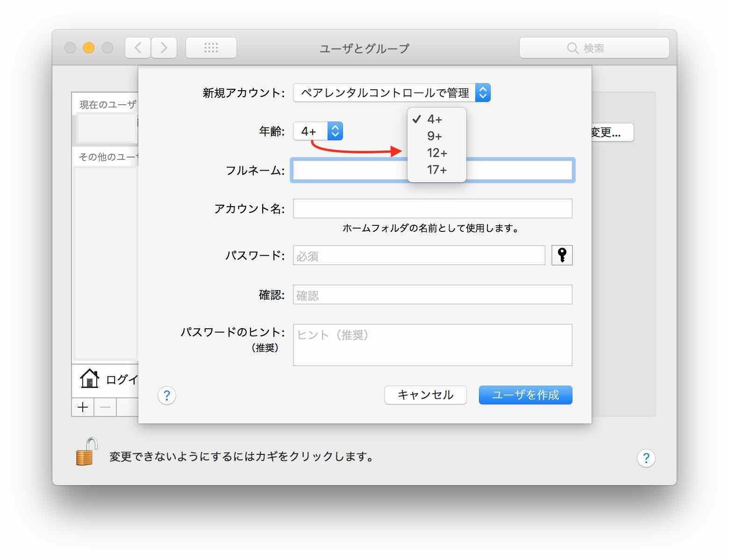Viewport: 729px width, 560px height.
Task: Choose 17+ from the age menu
Action: coord(436,170)
